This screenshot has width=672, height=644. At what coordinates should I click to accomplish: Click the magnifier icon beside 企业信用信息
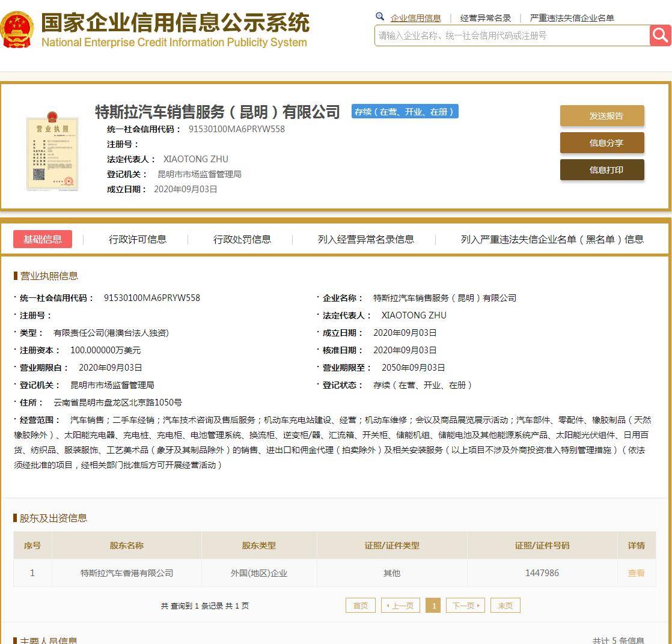click(379, 17)
